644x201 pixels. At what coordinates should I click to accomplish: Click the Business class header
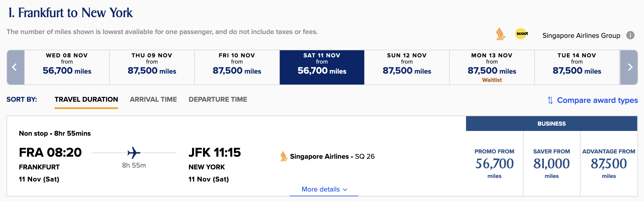[551, 124]
